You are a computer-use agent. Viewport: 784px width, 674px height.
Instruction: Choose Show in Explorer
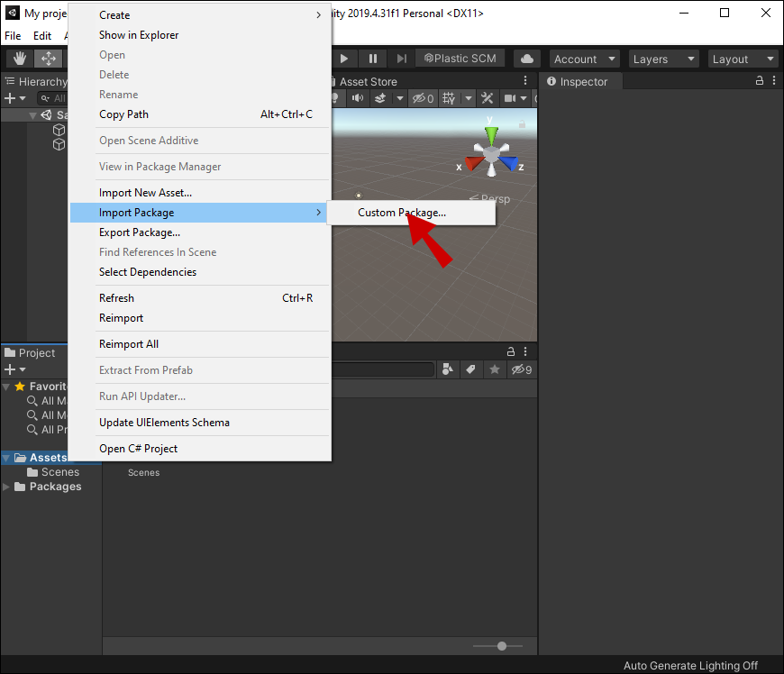tap(200, 35)
